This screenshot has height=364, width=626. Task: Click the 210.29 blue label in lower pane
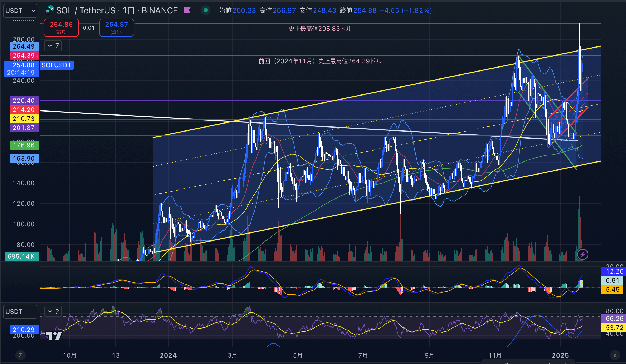pos(24,330)
